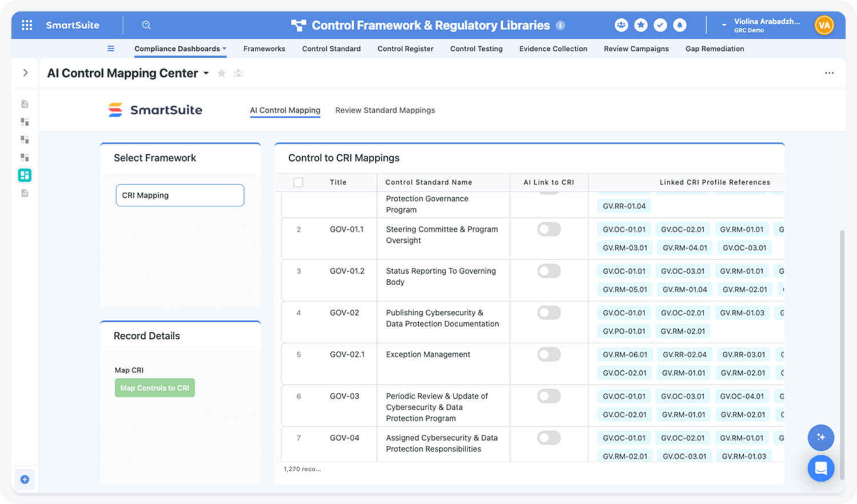Click GV.RM-06.01 tag in GOV-02.1 row
Screen dimensions: 857x504
[625, 354]
